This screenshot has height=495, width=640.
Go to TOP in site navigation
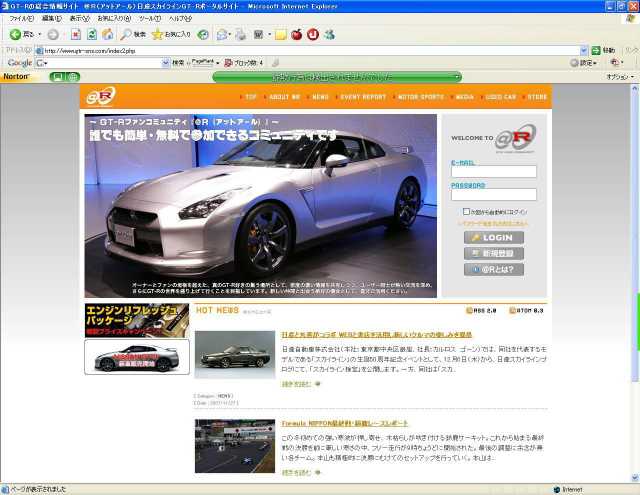251,97
